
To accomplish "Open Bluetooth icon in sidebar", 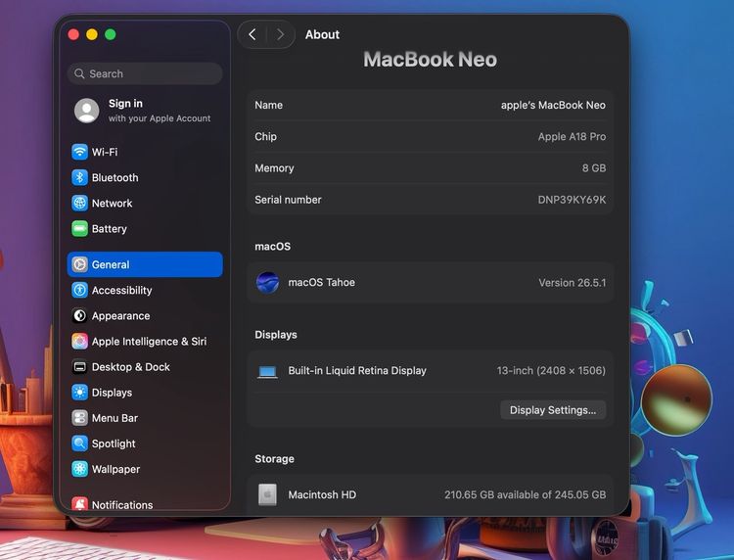I will 79,177.
